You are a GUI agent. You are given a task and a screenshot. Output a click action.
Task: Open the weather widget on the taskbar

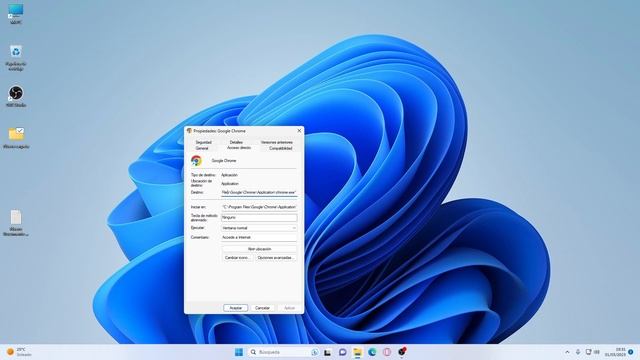tap(19, 352)
